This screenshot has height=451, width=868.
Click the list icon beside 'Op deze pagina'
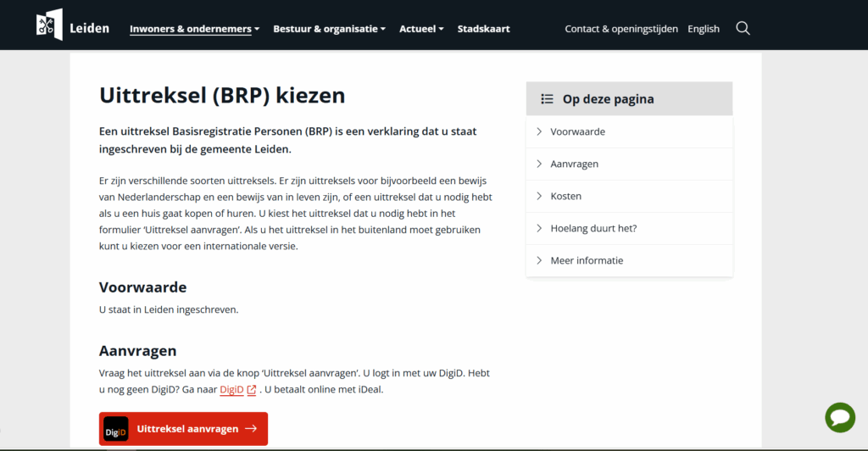(x=547, y=99)
